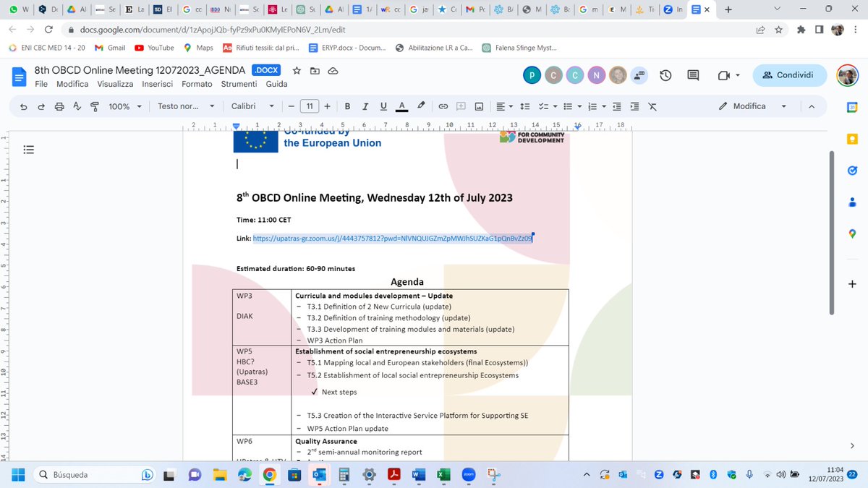Open Contacts in the side panel
The image size is (868, 488).
click(x=852, y=202)
